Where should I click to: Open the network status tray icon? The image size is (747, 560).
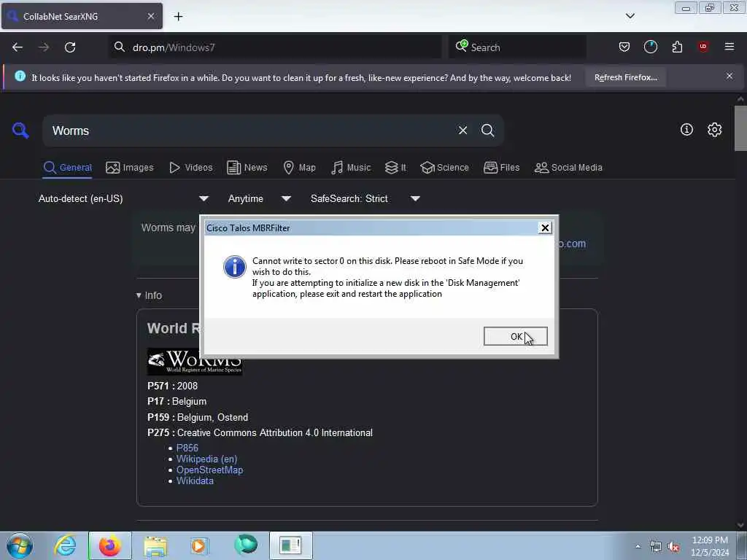[x=656, y=547]
